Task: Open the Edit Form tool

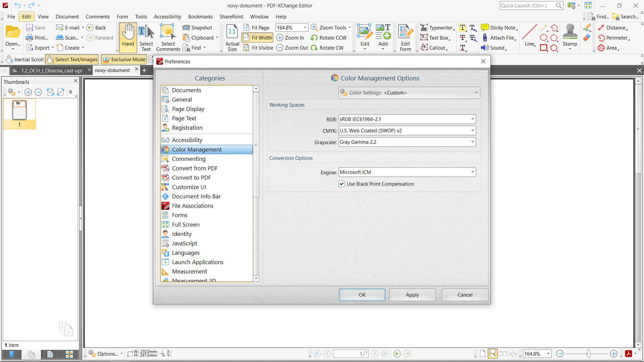Action: [406, 38]
